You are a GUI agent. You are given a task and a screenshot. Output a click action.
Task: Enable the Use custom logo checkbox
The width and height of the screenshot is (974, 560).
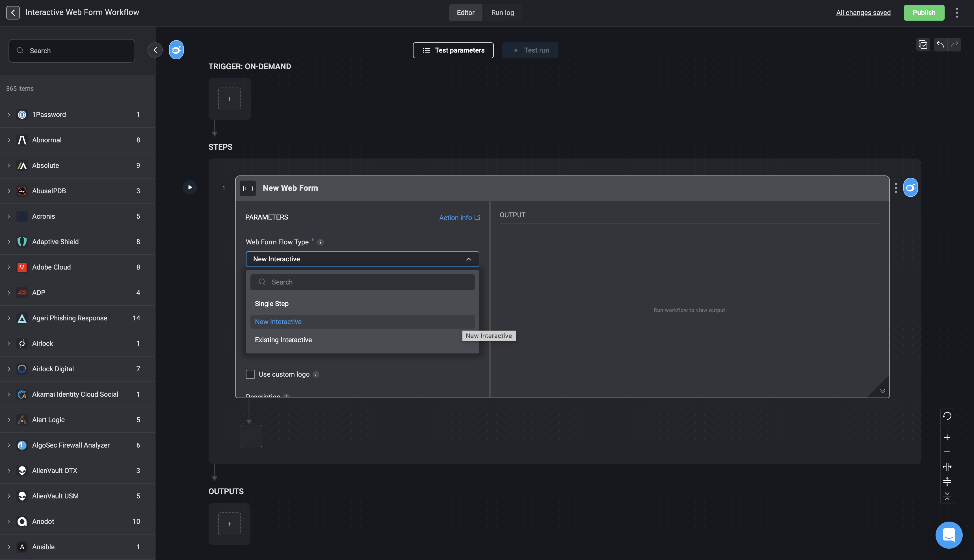pos(250,375)
